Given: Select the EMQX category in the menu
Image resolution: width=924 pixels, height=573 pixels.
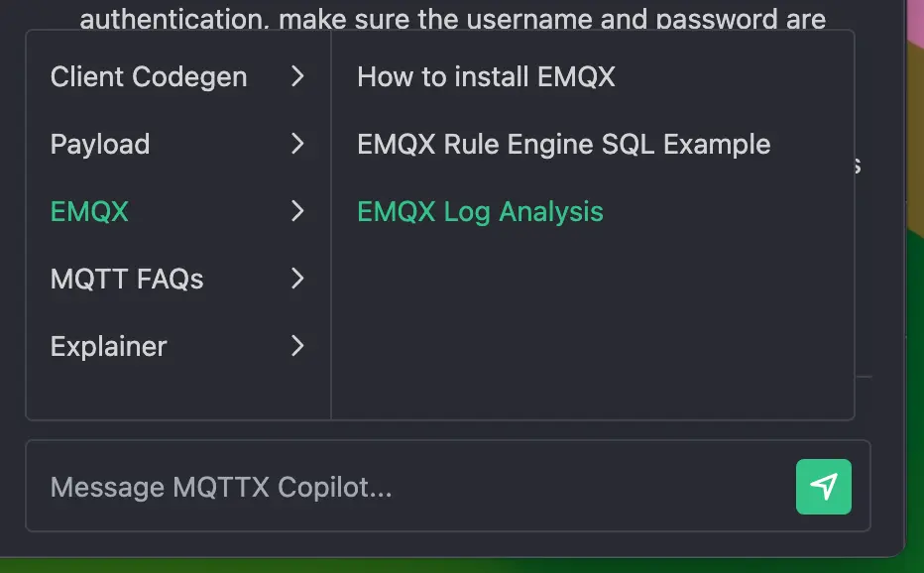Looking at the screenshot, I should 89,211.
